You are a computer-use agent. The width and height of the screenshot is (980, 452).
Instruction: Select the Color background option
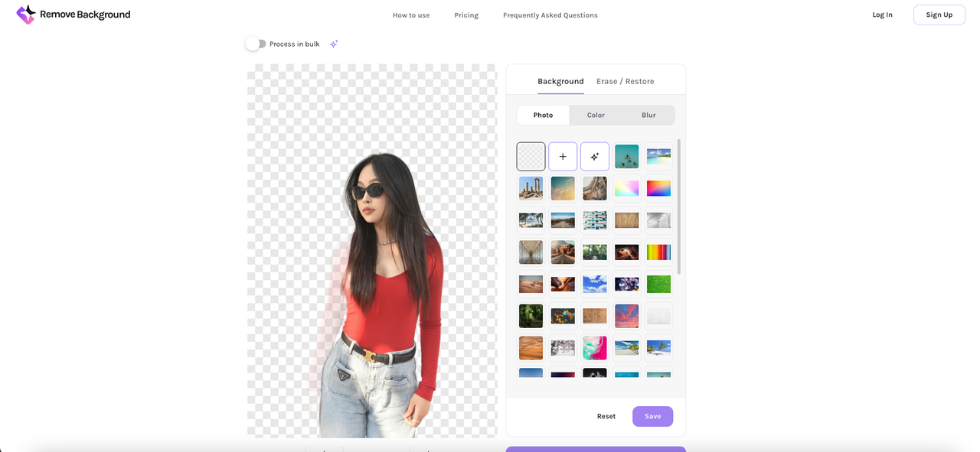[596, 115]
